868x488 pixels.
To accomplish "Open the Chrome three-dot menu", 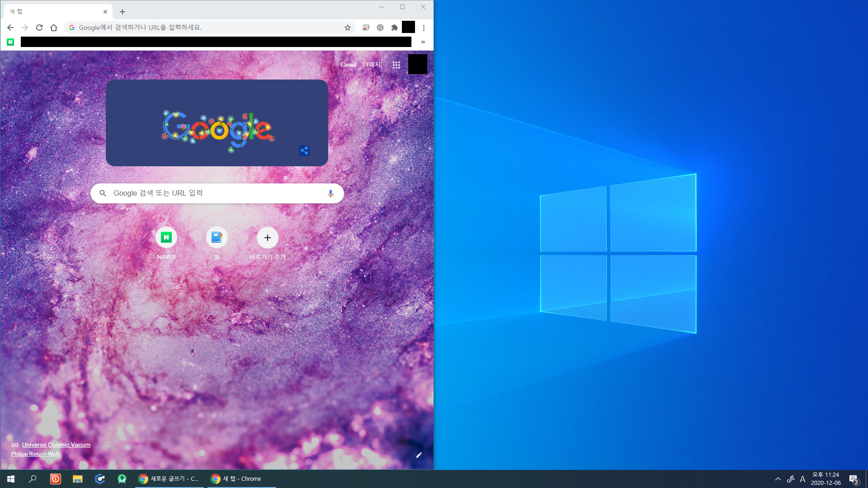I will [x=424, y=28].
